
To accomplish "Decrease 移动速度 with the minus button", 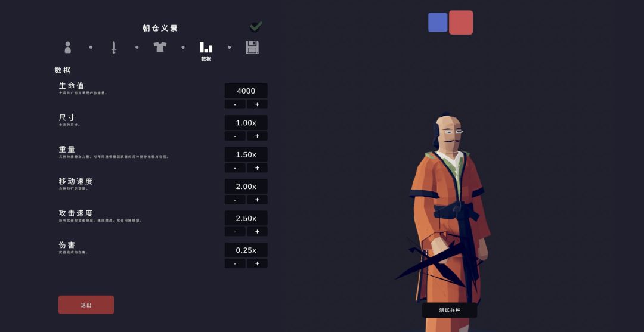I will click(235, 200).
